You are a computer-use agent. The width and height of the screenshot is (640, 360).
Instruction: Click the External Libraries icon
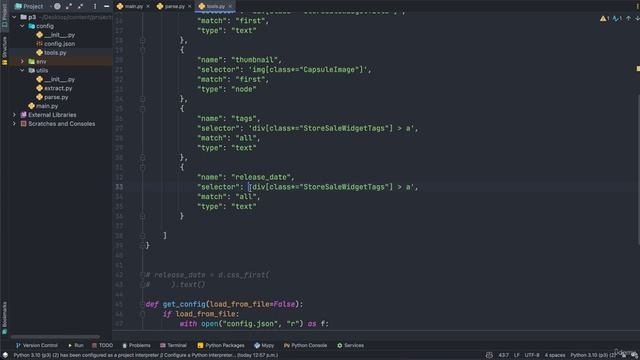[24, 115]
